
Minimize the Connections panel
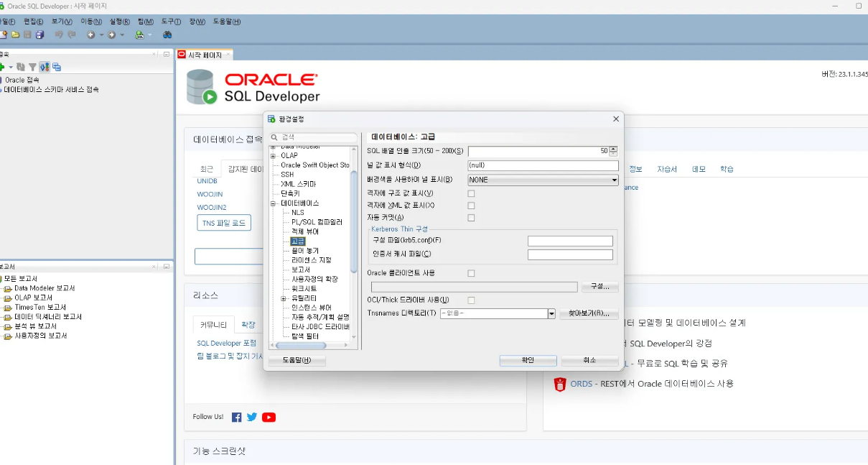[166, 55]
